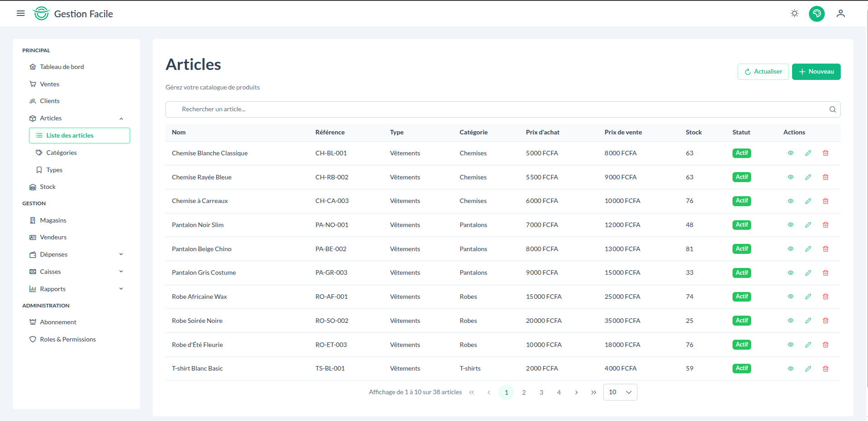Click the next page arrow
Image resolution: width=868 pixels, height=421 pixels.
click(x=576, y=392)
